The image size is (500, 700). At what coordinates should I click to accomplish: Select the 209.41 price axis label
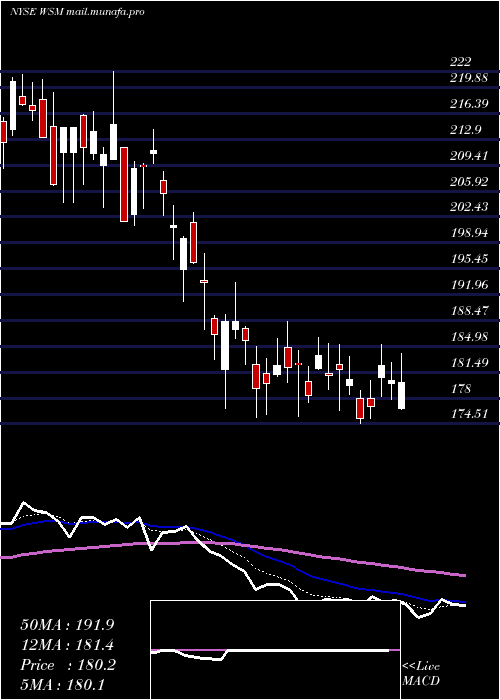tap(469, 155)
